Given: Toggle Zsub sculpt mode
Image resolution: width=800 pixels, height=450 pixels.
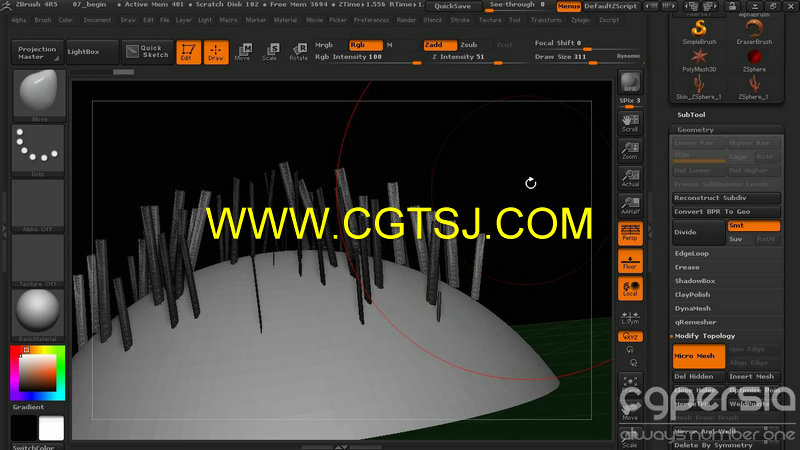Looking at the screenshot, I should click(x=469, y=45).
